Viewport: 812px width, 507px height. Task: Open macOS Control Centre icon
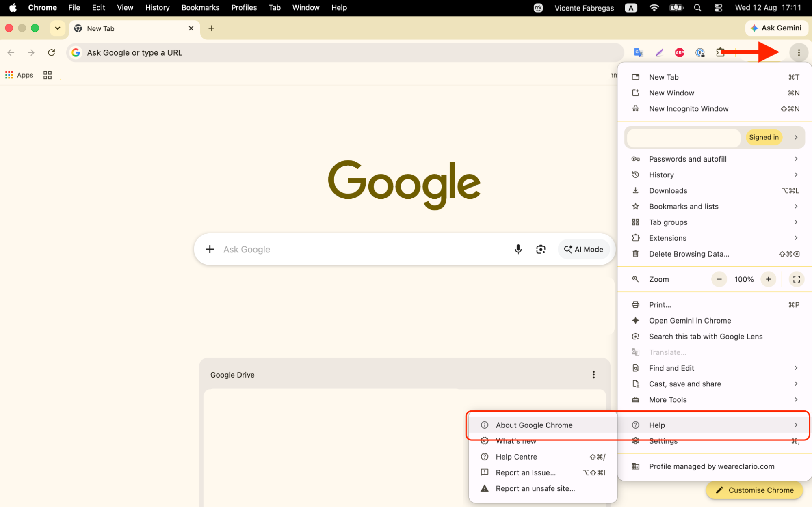coord(718,8)
